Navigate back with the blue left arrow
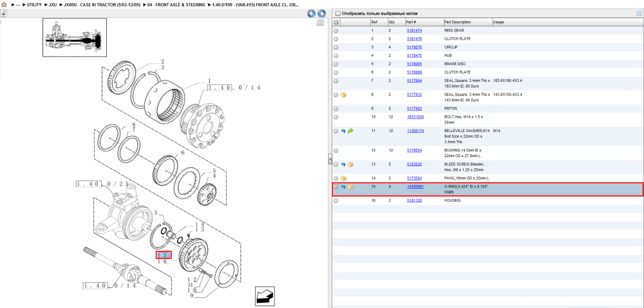This screenshot has height=308, width=644. pyautogui.click(x=311, y=14)
